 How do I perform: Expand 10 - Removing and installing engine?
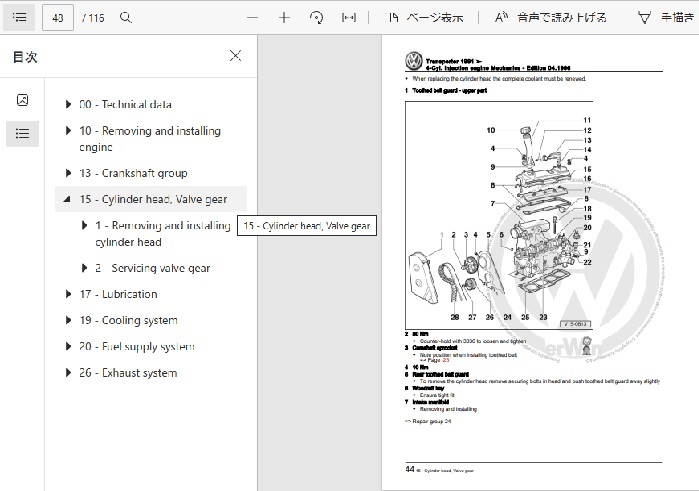click(x=68, y=131)
